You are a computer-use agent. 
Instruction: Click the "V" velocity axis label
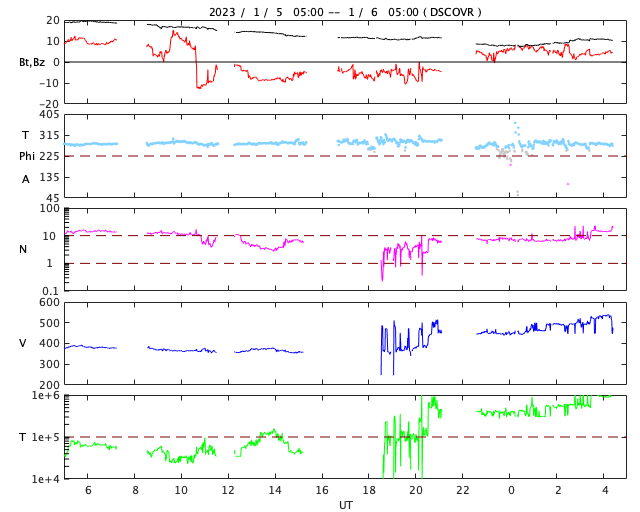23,343
